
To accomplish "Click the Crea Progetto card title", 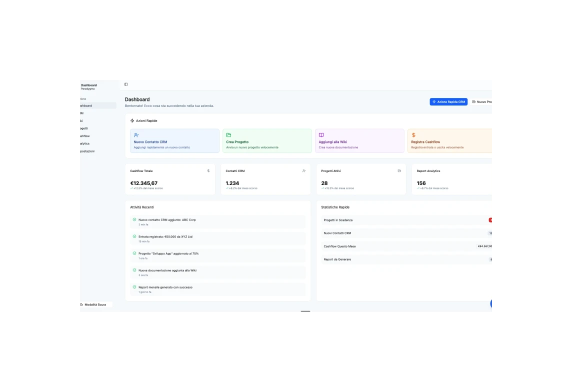I will click(x=237, y=142).
